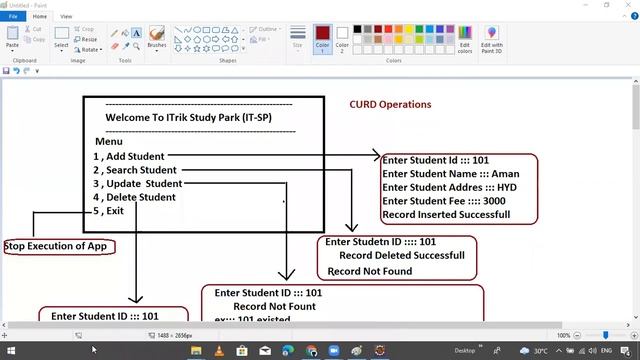Open the Brushes dropdown arrow
640x360 pixels.
pos(157,51)
